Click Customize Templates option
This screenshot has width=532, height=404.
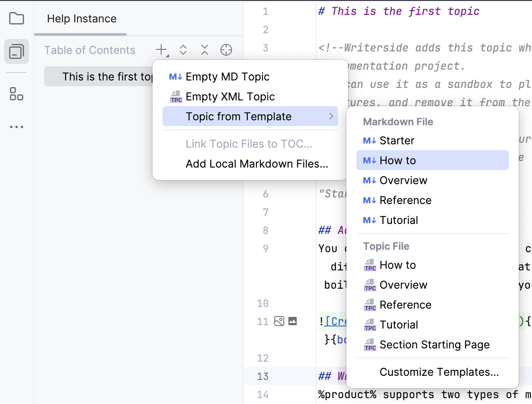pyautogui.click(x=439, y=372)
